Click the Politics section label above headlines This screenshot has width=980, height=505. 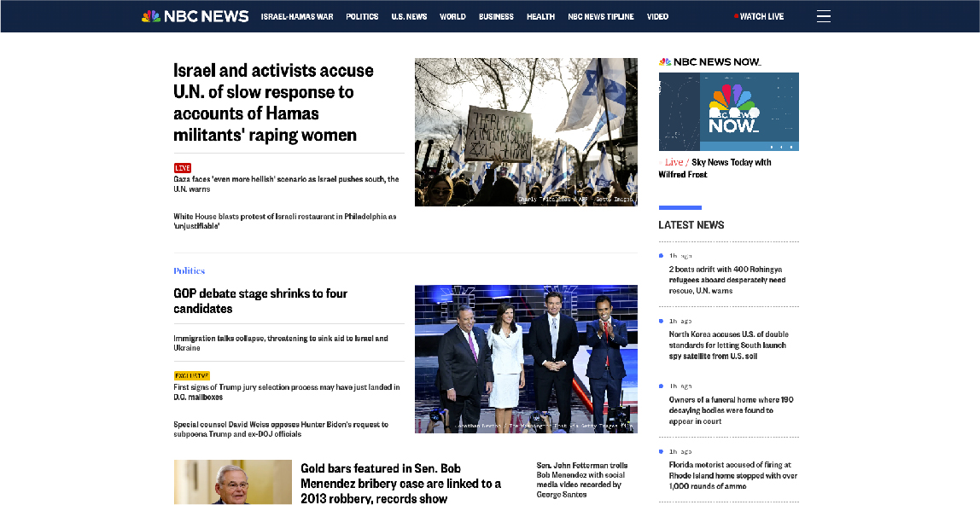tap(189, 270)
